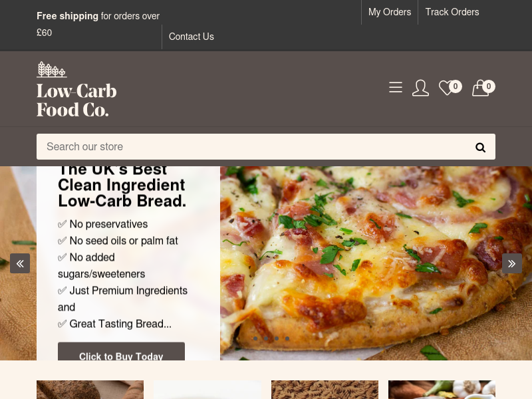Open the bread loaf category thumbnail
The image size is (532, 399).
[x=90, y=390]
